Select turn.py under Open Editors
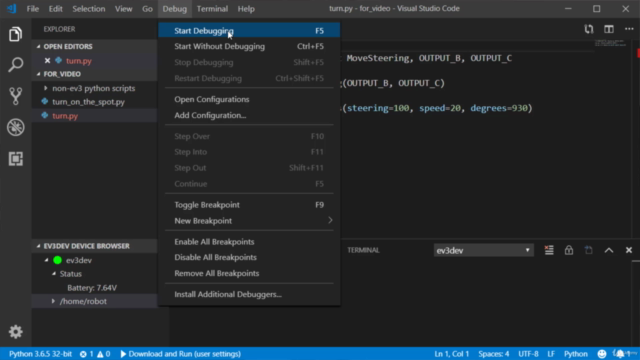640x360 pixels. point(95,61)
